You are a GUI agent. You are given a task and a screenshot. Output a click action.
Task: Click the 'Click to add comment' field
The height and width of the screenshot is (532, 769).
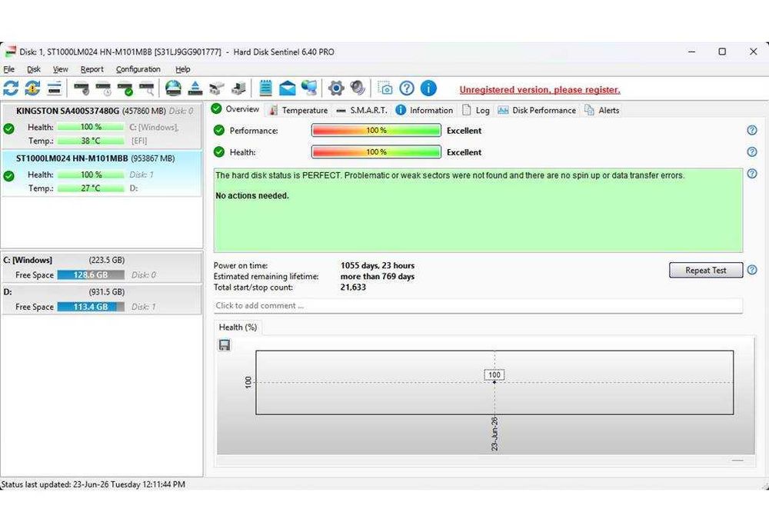478,305
